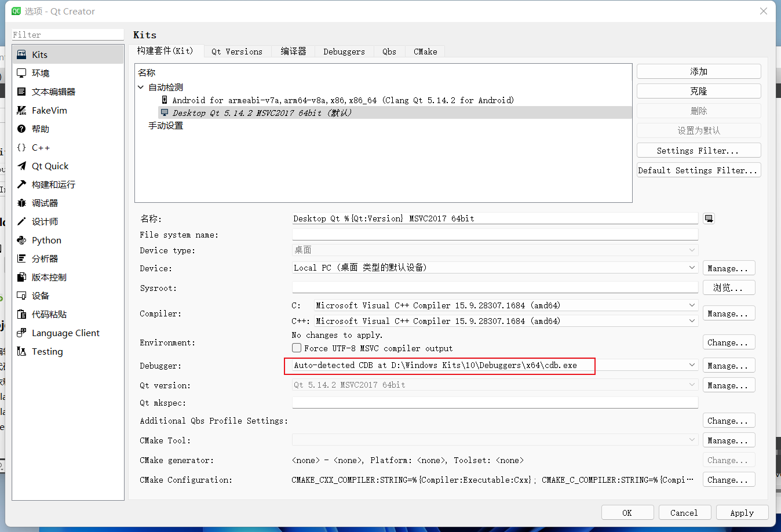Click the Qt mkspec input field
781x532 pixels.
tap(495, 402)
